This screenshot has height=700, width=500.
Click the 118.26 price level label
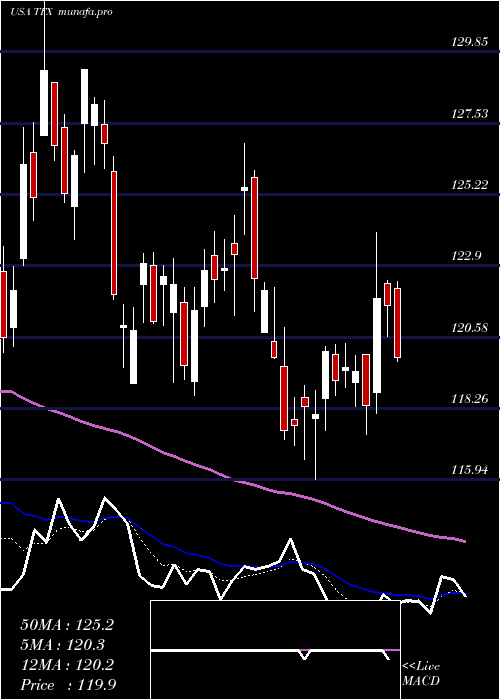(x=470, y=399)
